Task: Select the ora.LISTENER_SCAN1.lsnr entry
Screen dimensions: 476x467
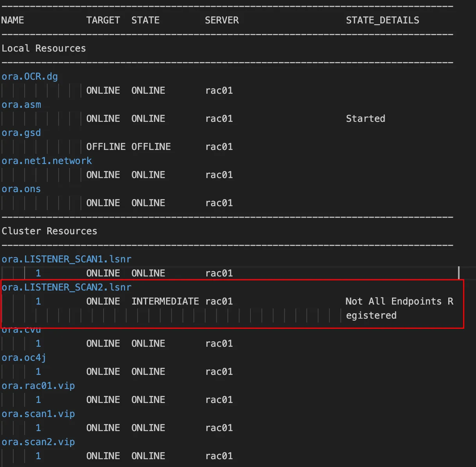Action: [x=66, y=259]
